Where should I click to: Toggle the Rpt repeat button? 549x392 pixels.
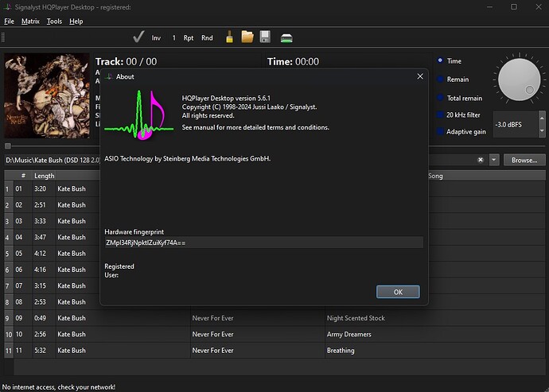[x=189, y=38]
